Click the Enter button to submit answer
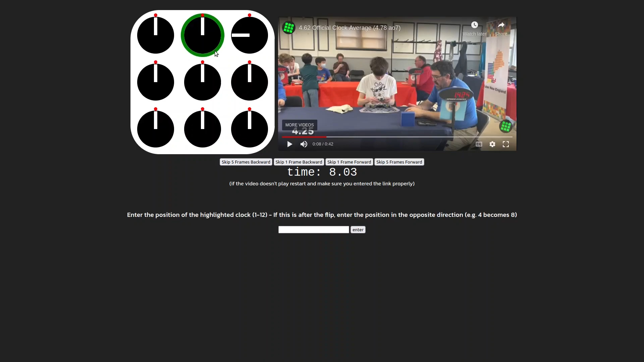 (358, 229)
